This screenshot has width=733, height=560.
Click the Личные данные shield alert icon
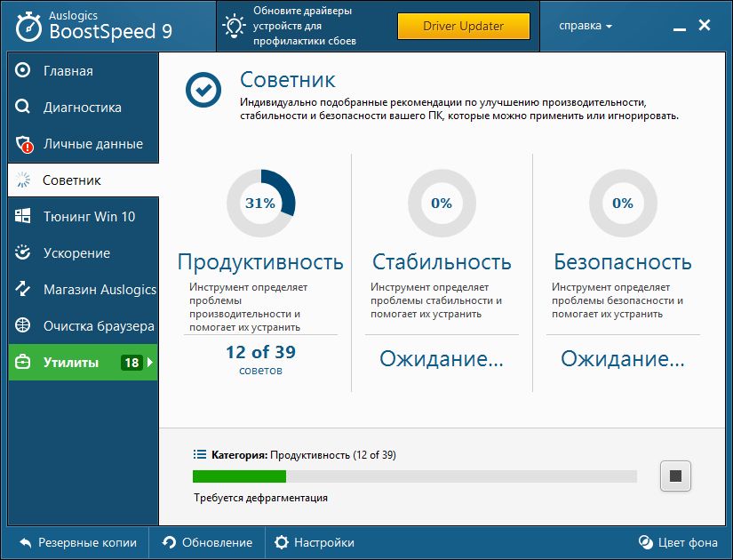(24, 144)
